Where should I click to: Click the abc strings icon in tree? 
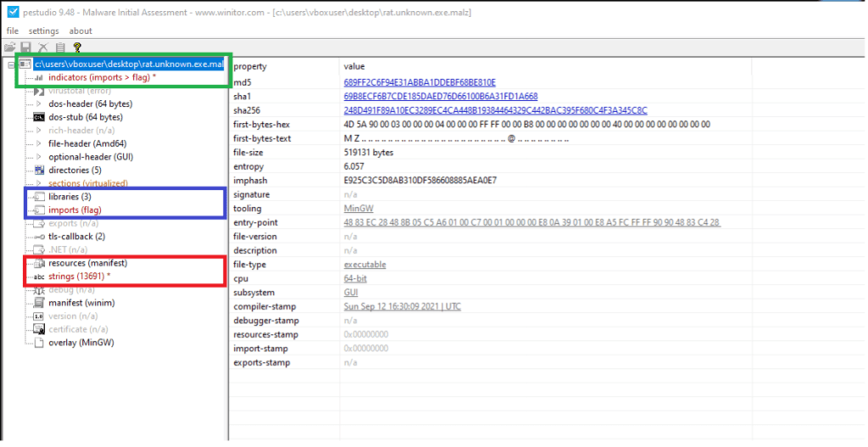pos(38,277)
